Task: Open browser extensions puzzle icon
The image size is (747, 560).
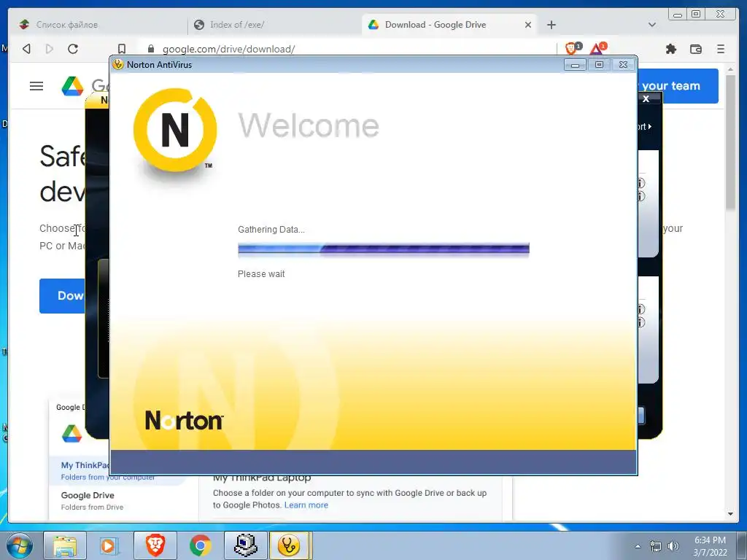Action: click(671, 49)
